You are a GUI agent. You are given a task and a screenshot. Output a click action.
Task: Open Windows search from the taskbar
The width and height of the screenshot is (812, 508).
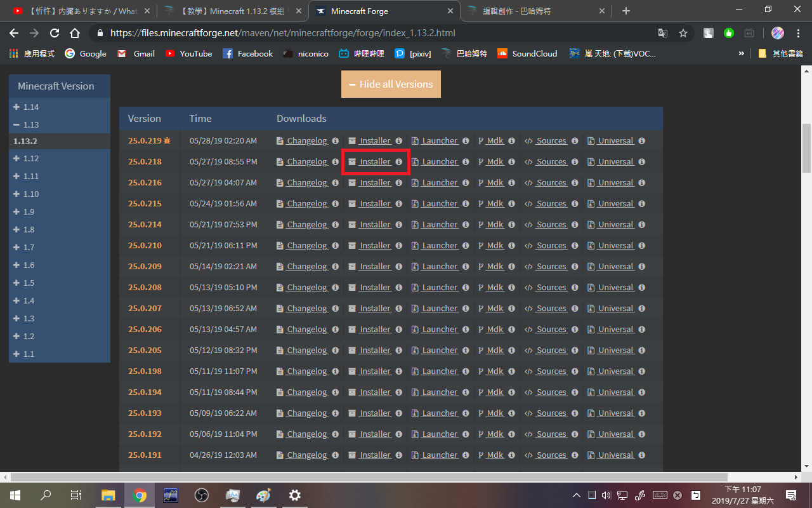(46, 495)
